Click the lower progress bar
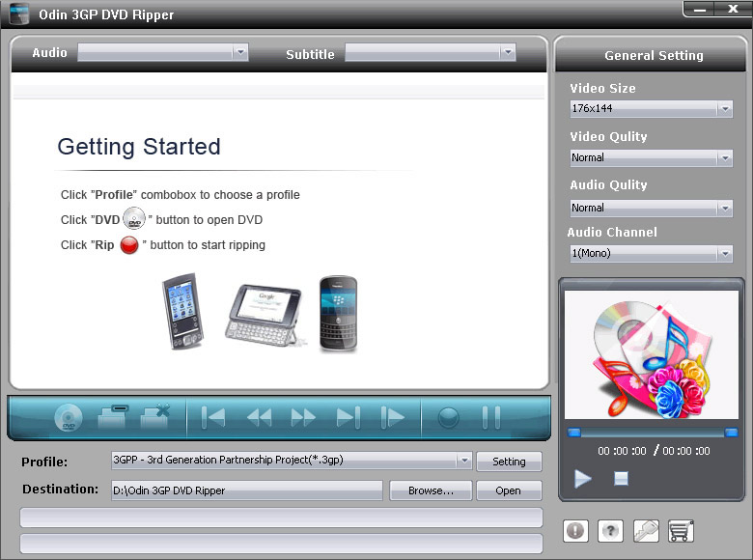This screenshot has width=753, height=560. pos(282,544)
